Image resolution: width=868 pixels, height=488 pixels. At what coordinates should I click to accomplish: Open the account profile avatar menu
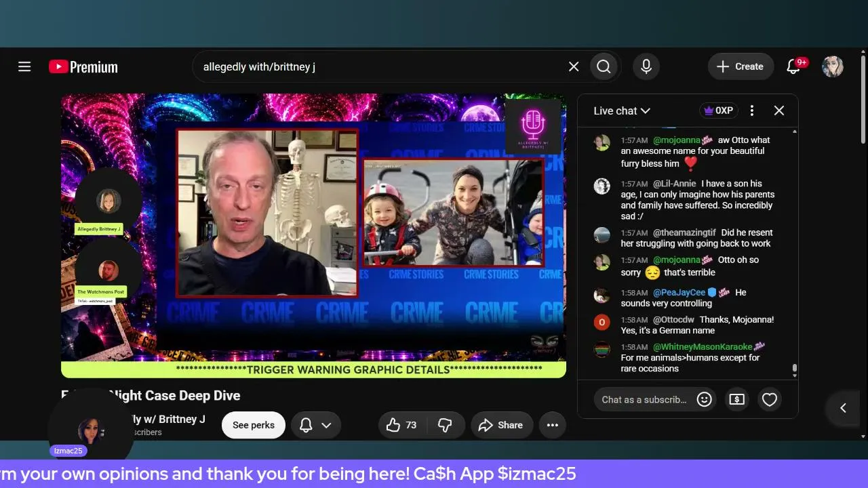click(833, 66)
